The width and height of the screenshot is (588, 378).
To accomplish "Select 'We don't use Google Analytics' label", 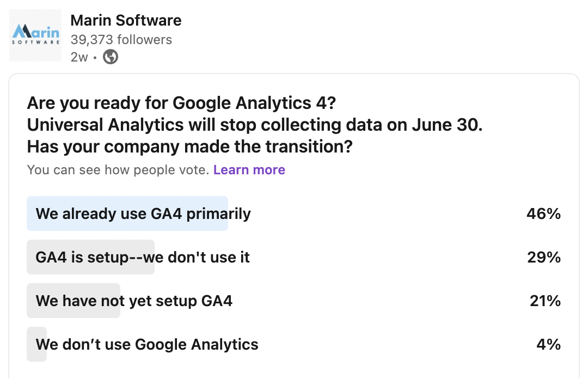I will tap(147, 344).
